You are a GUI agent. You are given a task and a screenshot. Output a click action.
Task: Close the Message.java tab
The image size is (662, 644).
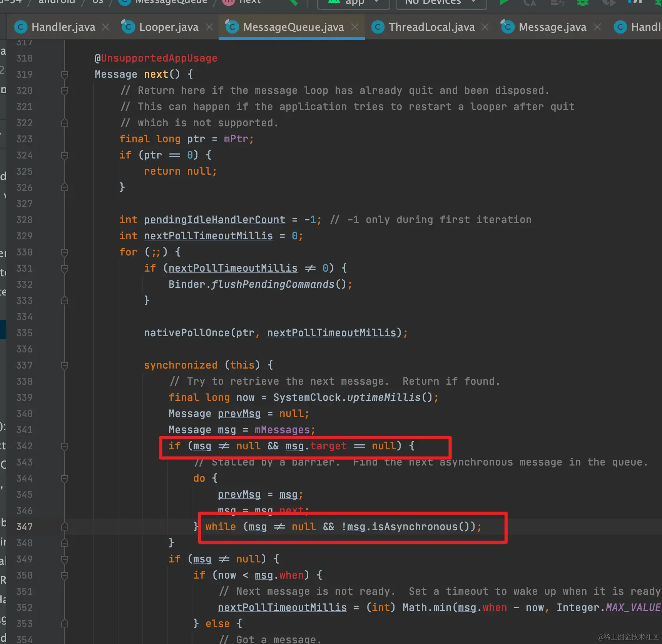pyautogui.click(x=597, y=27)
